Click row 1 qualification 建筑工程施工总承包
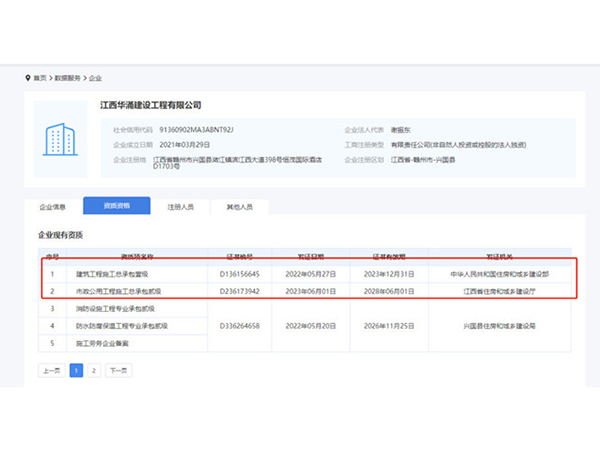Viewport: 600px width, 450px height. [x=112, y=274]
